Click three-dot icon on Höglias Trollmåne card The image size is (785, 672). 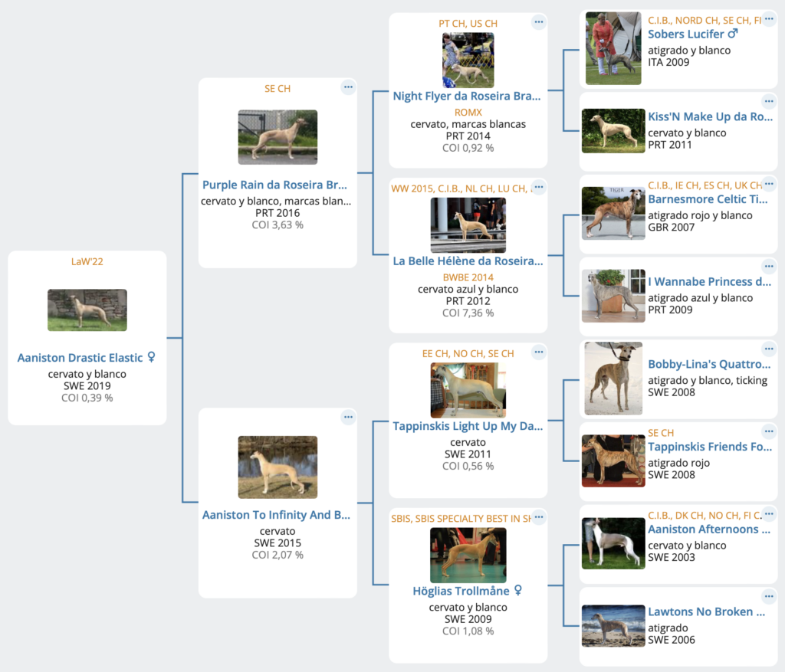(539, 517)
